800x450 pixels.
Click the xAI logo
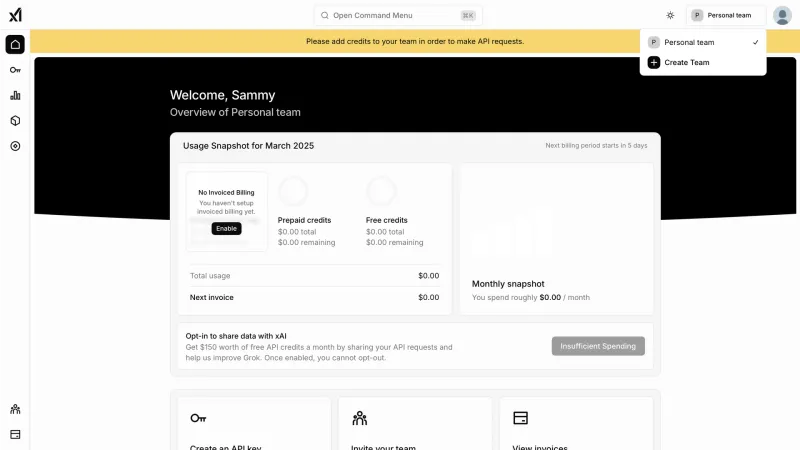[15, 15]
